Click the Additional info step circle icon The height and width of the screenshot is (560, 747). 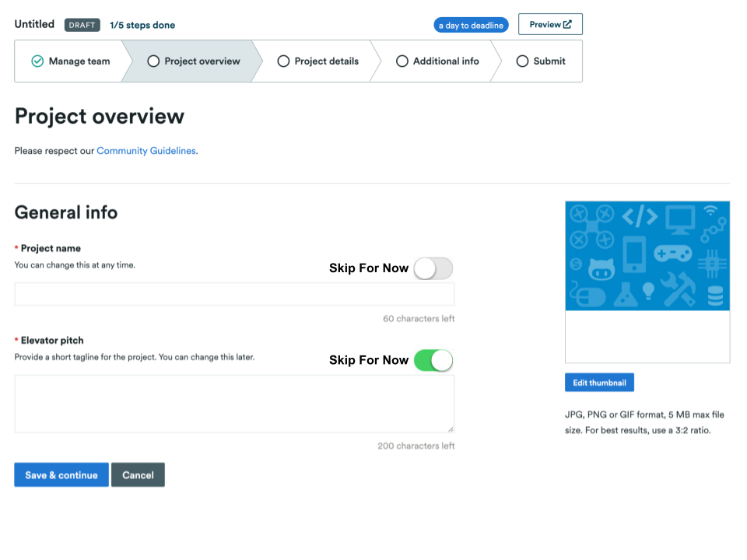[402, 61]
